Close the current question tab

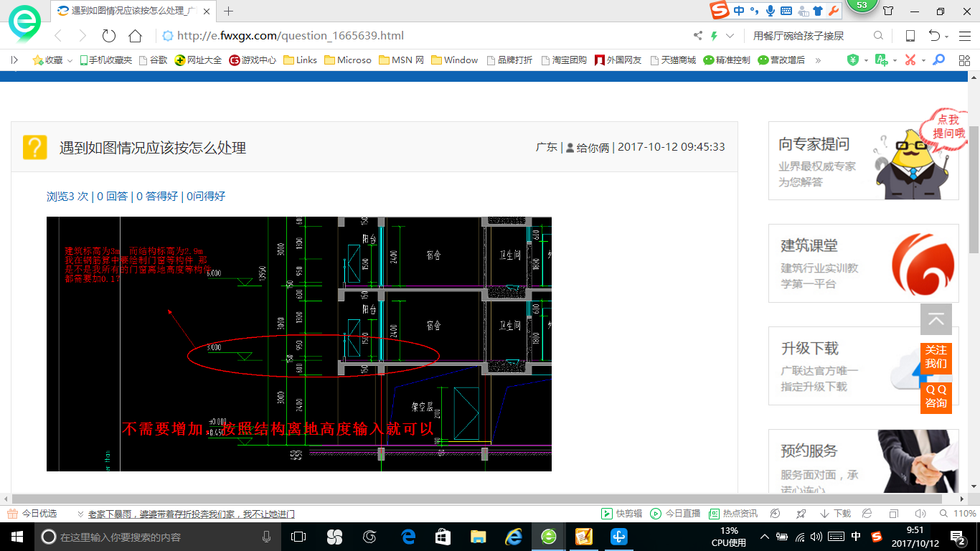(x=207, y=11)
